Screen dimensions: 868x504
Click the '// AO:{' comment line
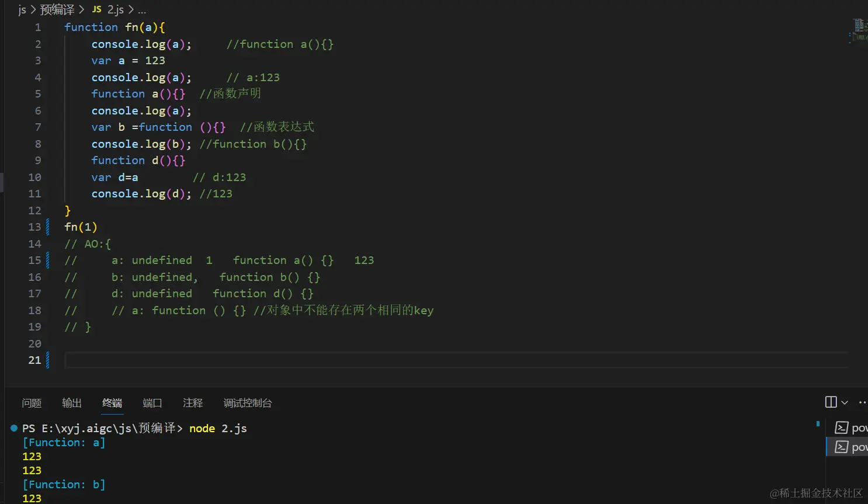click(88, 244)
